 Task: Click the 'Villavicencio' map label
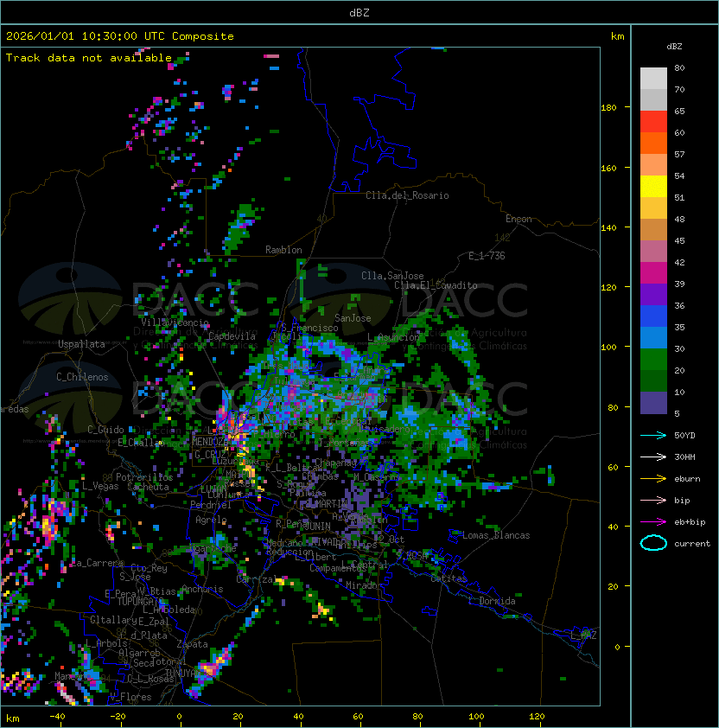175,322
